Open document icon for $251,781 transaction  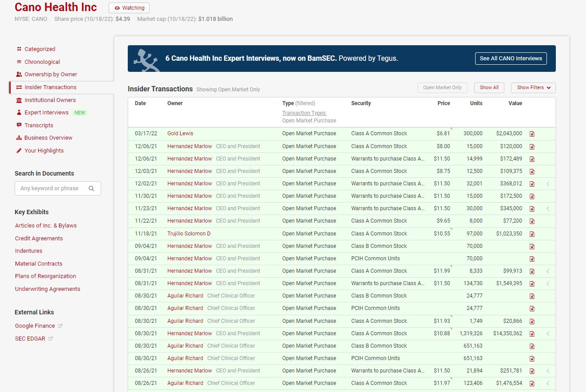coord(532,371)
